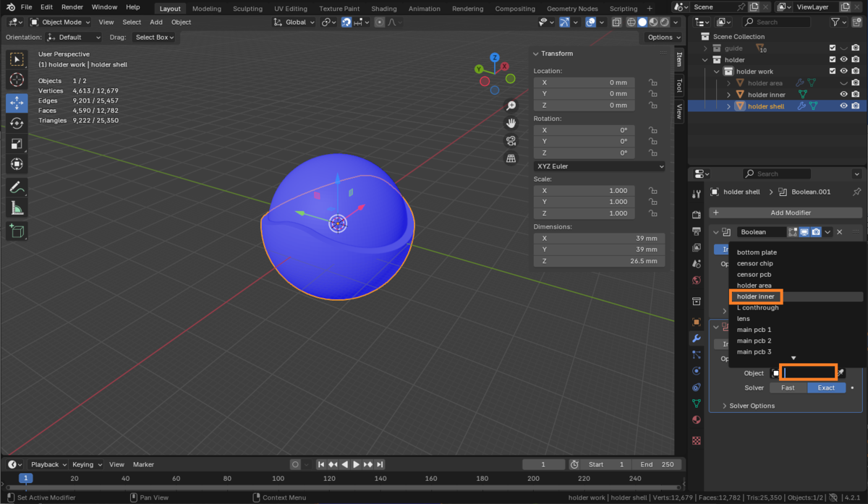
Task: Activate the Move tool
Action: coord(17,103)
